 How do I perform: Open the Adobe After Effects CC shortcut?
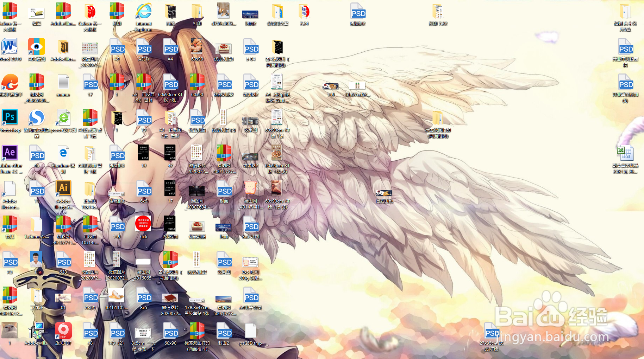(10, 159)
